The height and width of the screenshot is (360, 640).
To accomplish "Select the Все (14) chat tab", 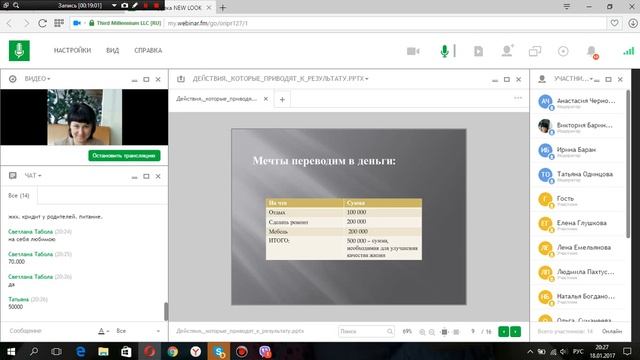I will (x=19, y=196).
